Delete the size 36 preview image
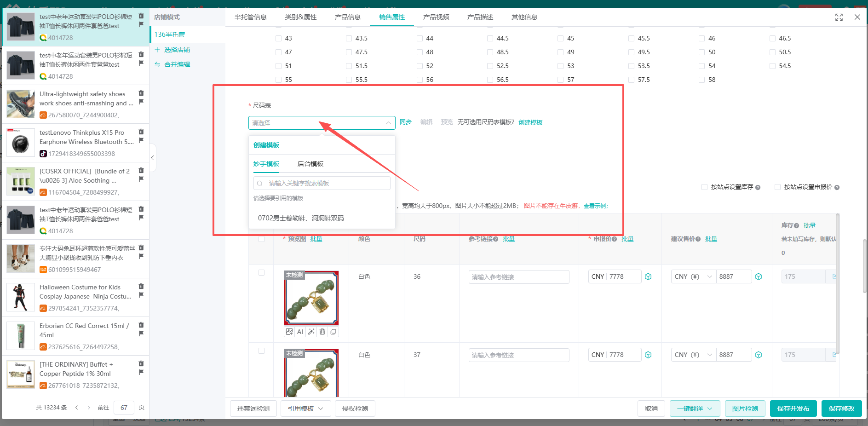This screenshot has height=426, width=868. 322,332
